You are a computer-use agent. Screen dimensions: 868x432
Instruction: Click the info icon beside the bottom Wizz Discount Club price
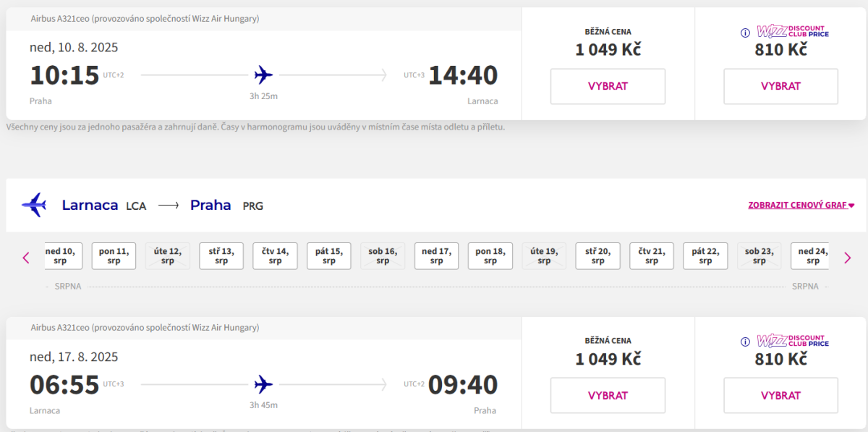(x=745, y=342)
